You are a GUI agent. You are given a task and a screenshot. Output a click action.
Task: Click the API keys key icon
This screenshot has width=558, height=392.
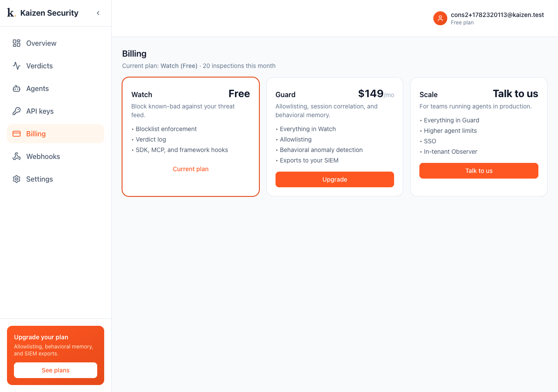click(17, 111)
